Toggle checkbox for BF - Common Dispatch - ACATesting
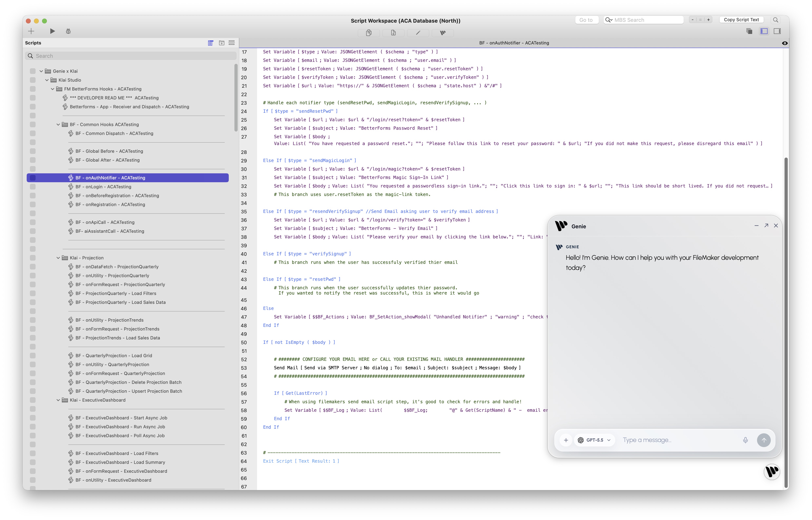Image resolution: width=812 pixels, height=520 pixels. tap(33, 133)
